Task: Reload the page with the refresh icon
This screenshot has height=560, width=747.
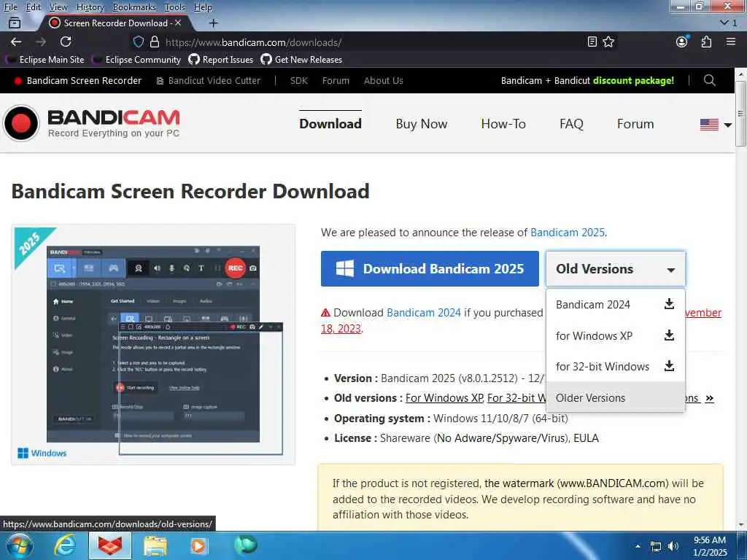Action: [x=66, y=42]
